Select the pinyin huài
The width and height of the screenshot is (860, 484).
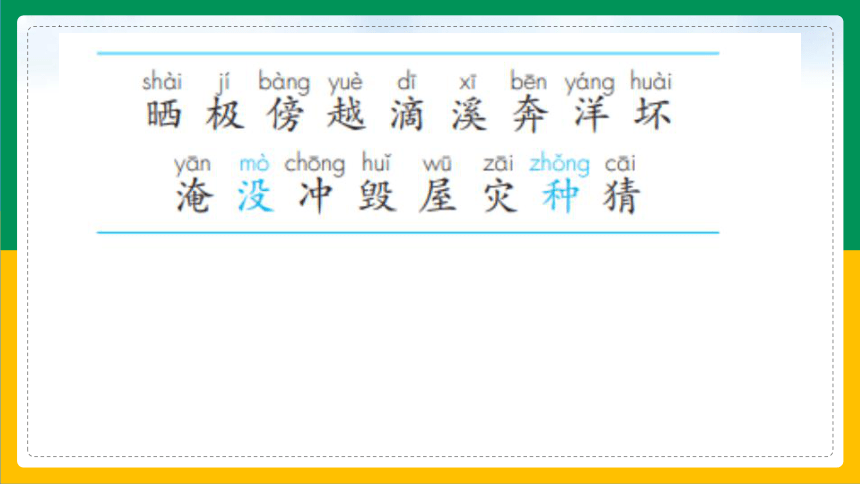pyautogui.click(x=650, y=81)
